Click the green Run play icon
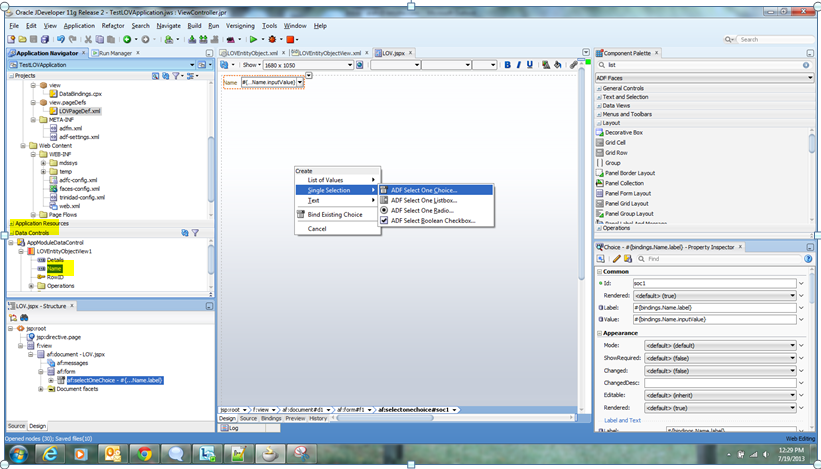This screenshot has height=469, width=821. point(253,39)
